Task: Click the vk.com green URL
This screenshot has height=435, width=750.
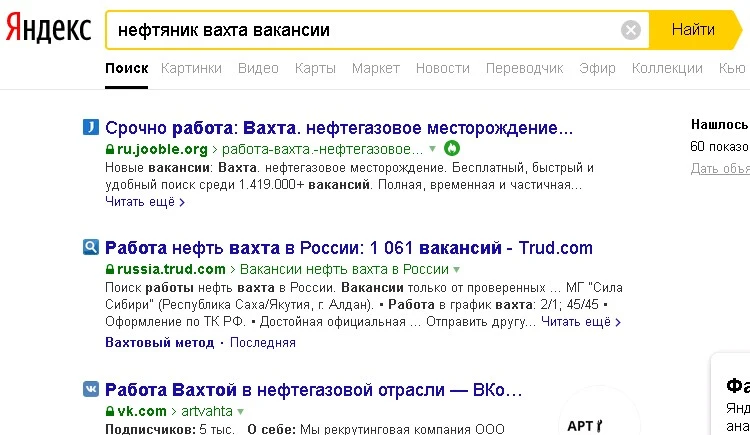Action: (142, 411)
